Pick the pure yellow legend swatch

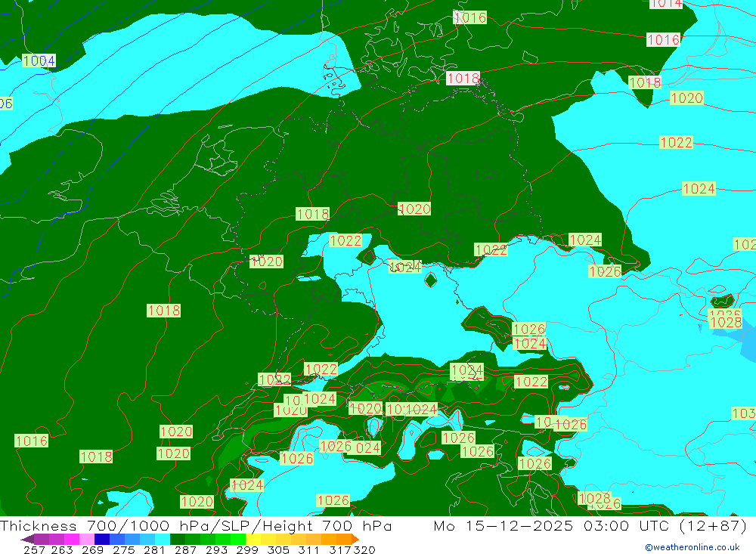click(x=253, y=539)
